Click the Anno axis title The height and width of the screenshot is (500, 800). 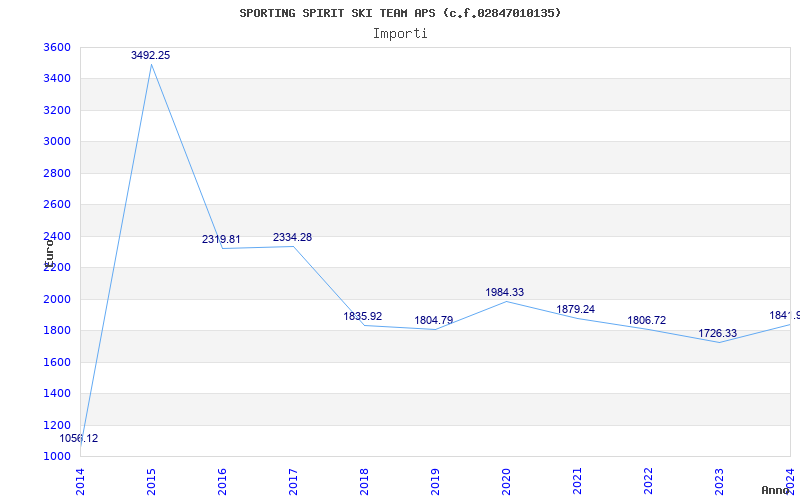click(x=775, y=490)
